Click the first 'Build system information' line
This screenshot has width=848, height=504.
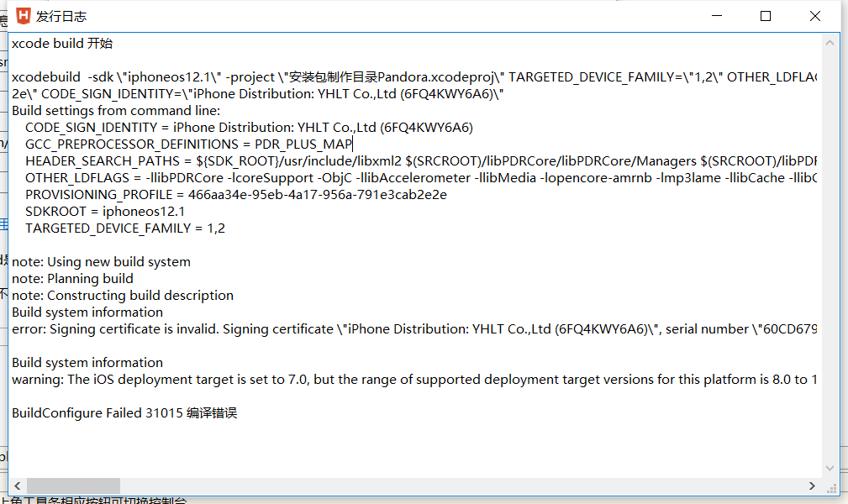tap(87, 312)
